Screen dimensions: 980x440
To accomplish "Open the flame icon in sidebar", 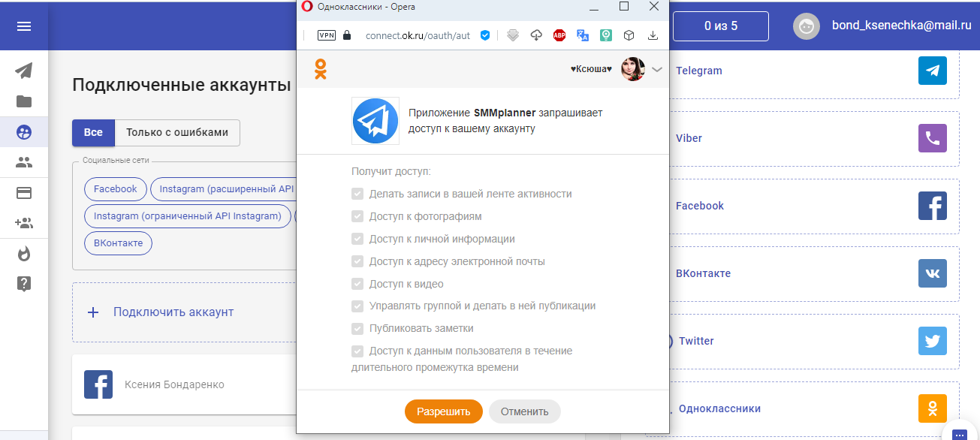I will click(24, 254).
